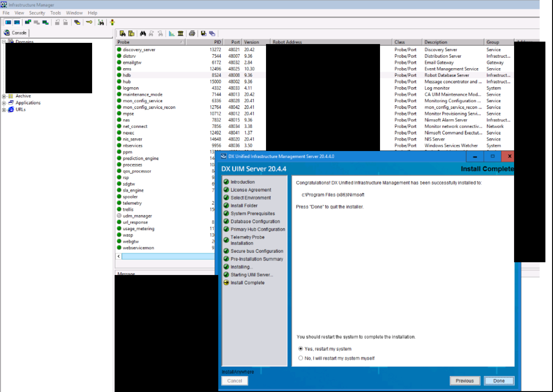
Task: Expand the Applications tree node
Action: coord(4,103)
